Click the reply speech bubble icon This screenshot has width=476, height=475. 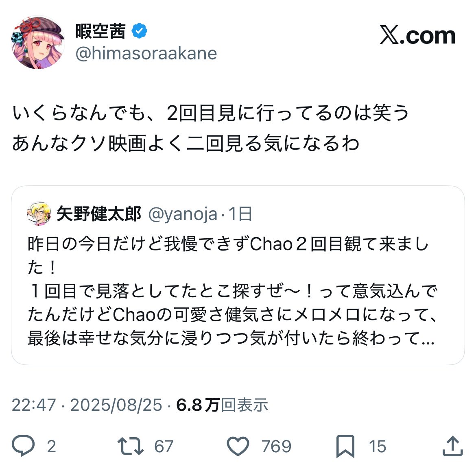23,446
